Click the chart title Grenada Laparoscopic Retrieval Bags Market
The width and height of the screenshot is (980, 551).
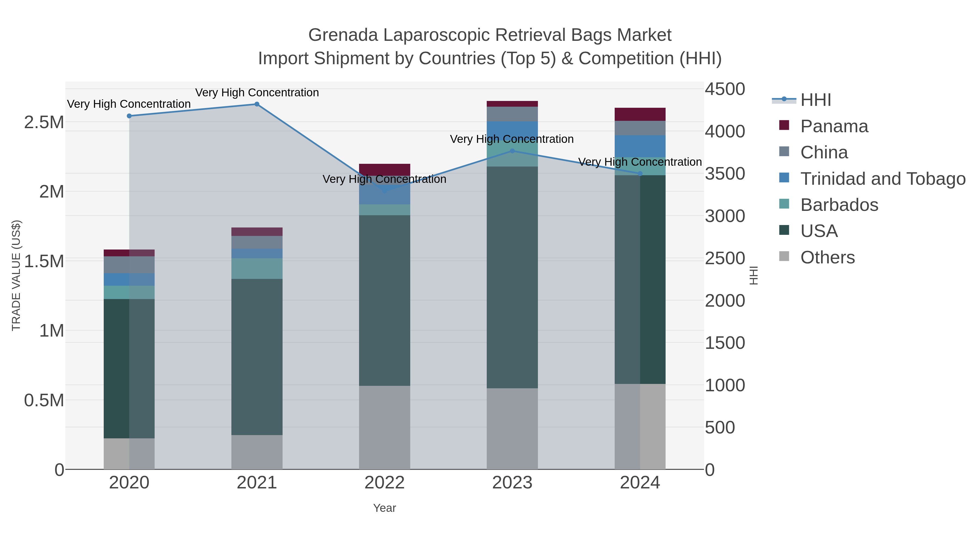click(x=490, y=35)
